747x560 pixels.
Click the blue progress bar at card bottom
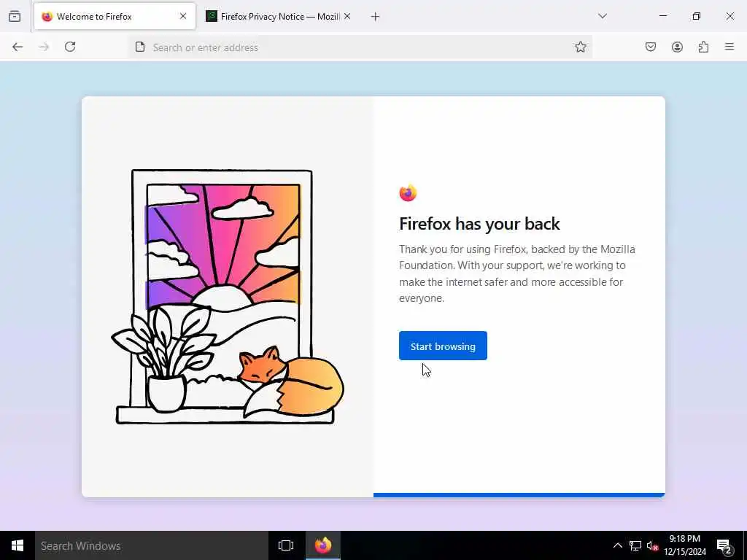pos(519,495)
